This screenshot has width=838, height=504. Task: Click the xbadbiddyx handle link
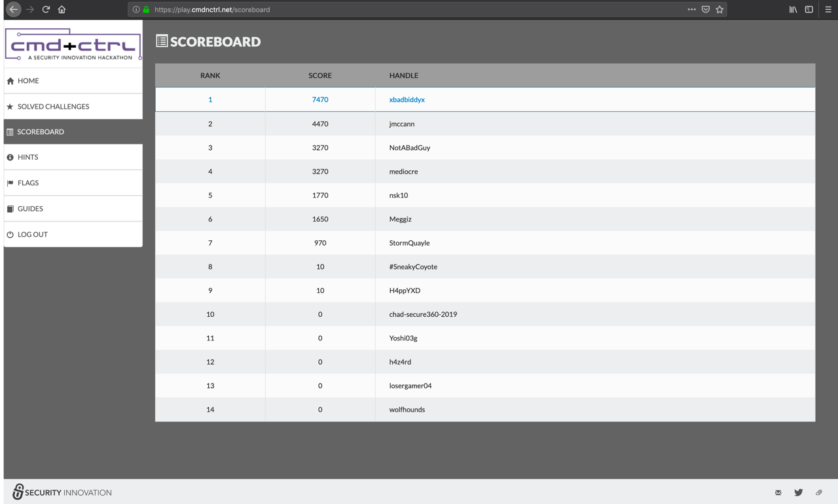[407, 99]
